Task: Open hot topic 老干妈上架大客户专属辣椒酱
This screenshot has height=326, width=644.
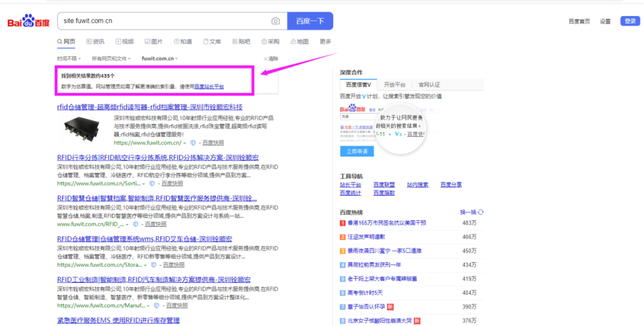Action: point(382,279)
